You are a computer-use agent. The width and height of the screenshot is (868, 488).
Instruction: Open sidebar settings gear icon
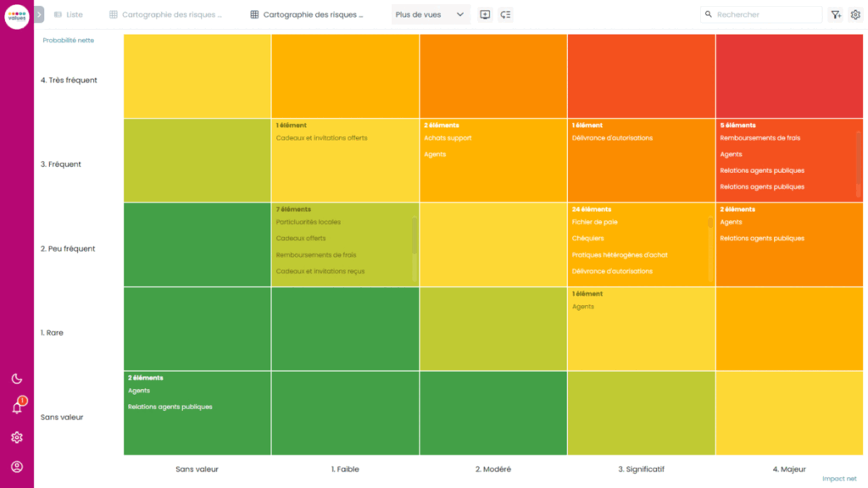click(x=15, y=436)
